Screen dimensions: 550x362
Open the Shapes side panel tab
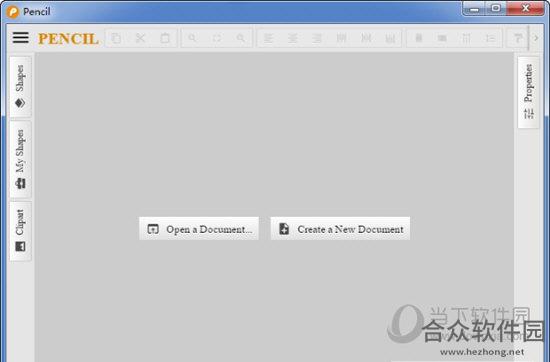tap(20, 87)
